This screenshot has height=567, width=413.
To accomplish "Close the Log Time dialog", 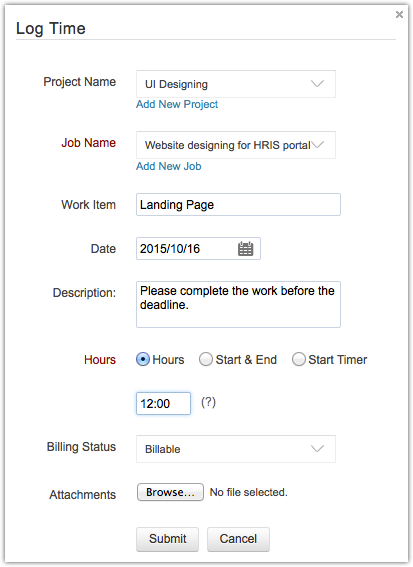I will [x=399, y=14].
